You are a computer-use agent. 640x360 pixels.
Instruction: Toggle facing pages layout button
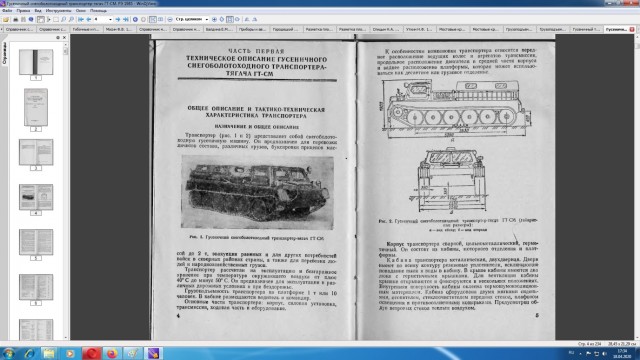(x=160, y=19)
